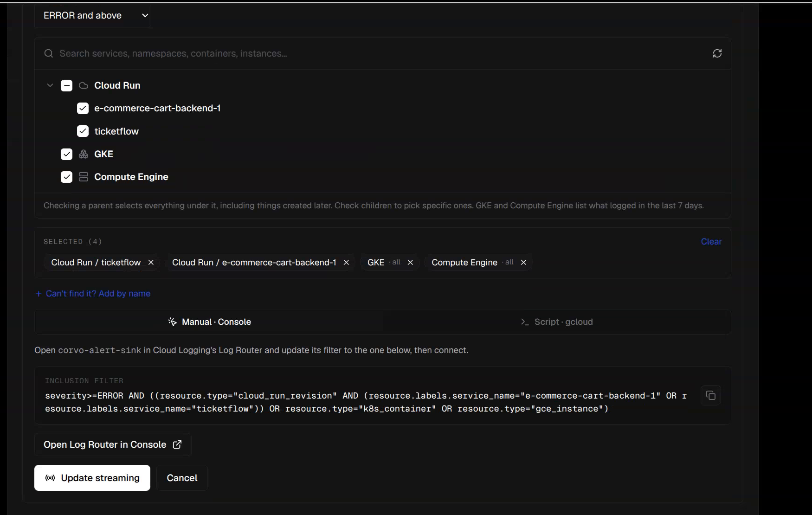Viewport: 812px width, 515px height.
Task: Click the corvo-alert-sink sink name
Action: click(99, 350)
